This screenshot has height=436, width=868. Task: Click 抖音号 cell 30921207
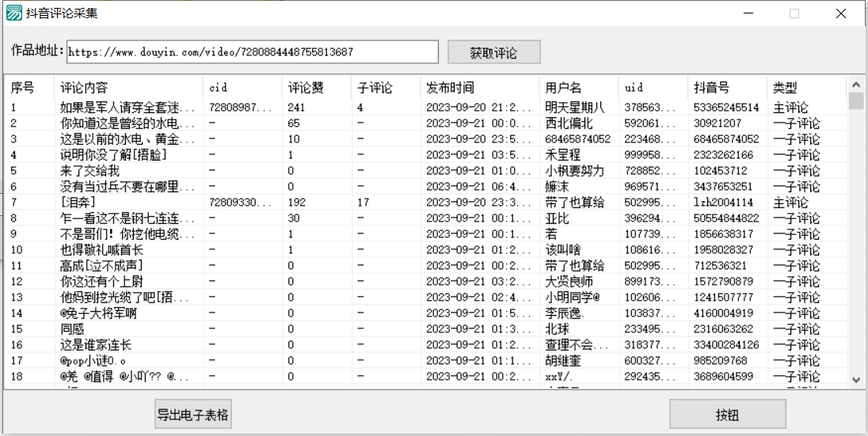(718, 123)
